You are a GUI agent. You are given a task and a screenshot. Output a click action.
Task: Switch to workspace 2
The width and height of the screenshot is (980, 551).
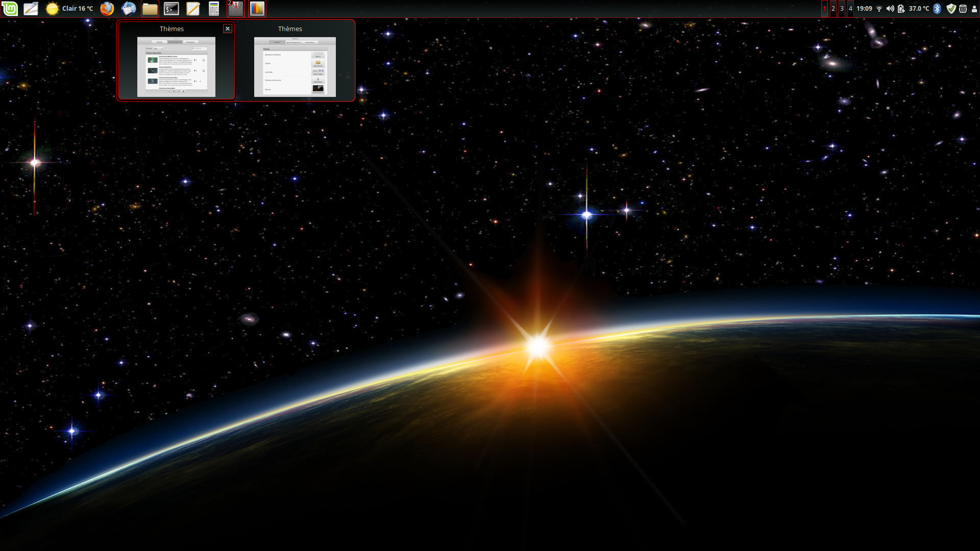click(833, 8)
